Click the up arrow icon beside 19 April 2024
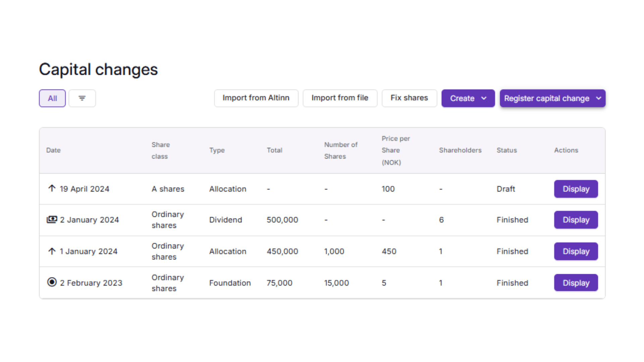This screenshot has height=362, width=644. 52,188
